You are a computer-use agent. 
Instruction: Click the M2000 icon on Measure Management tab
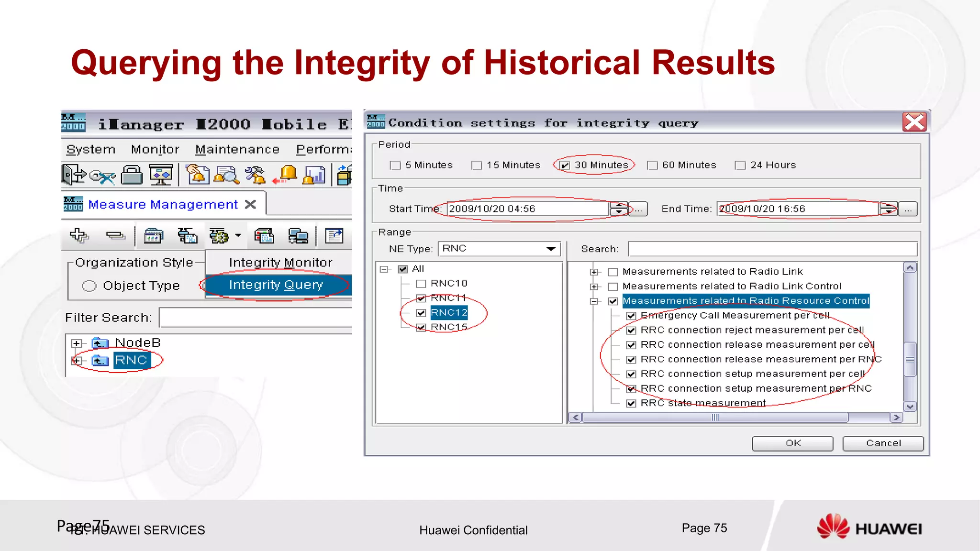pyautogui.click(x=73, y=204)
